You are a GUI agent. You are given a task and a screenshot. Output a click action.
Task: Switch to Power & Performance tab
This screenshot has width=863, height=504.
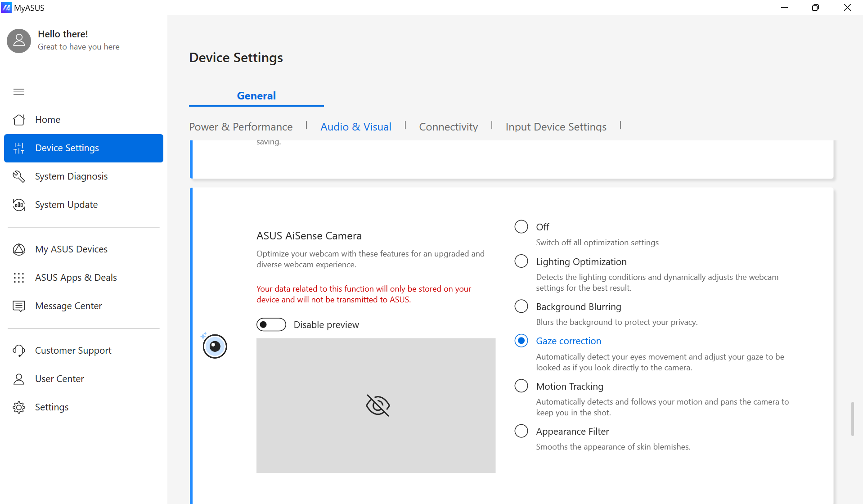pyautogui.click(x=241, y=127)
